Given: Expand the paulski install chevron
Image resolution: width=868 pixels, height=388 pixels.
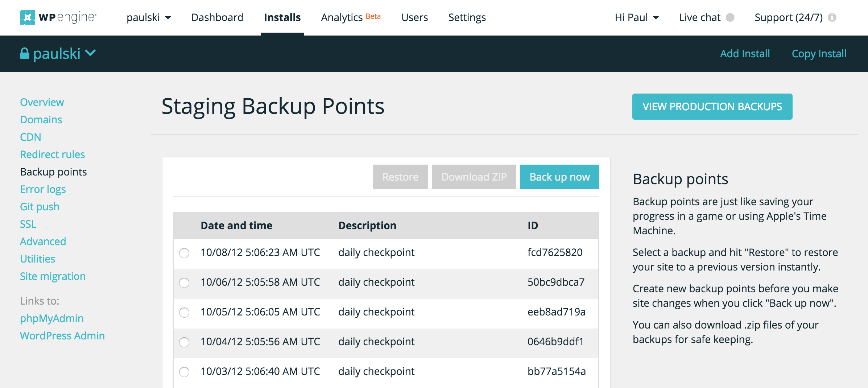Looking at the screenshot, I should coord(90,53).
